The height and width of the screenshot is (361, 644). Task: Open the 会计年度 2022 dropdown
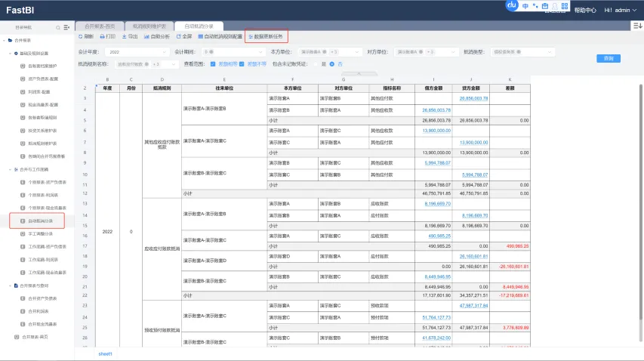tap(137, 52)
